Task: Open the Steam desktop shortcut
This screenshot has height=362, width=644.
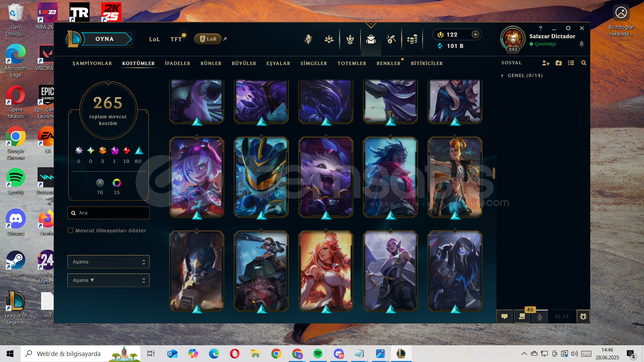Action: pyautogui.click(x=15, y=264)
